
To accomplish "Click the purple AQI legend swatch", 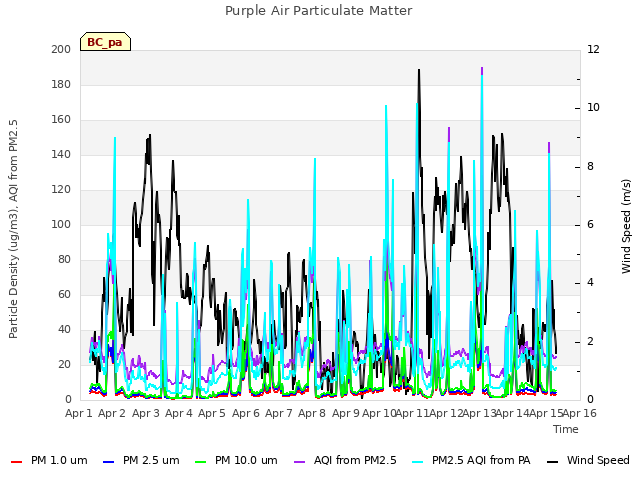I will (x=299, y=462).
